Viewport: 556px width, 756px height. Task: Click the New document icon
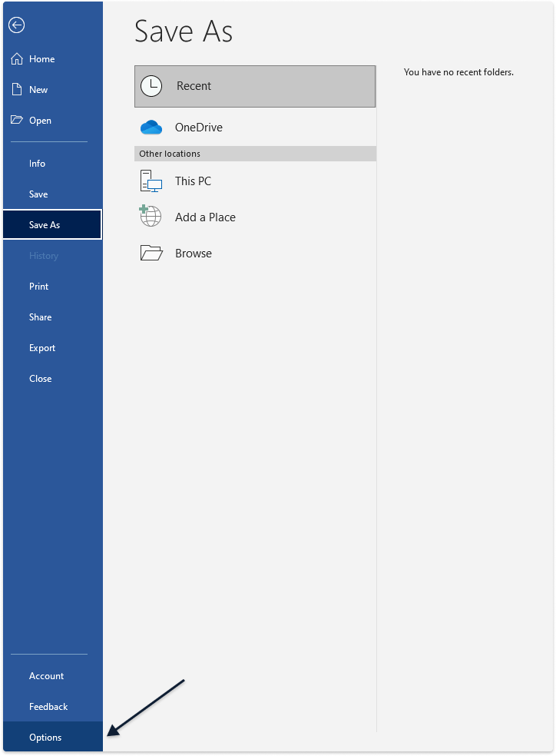click(17, 90)
